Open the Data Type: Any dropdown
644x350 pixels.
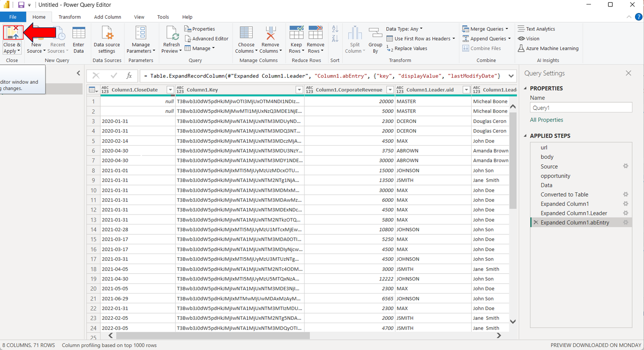pyautogui.click(x=404, y=29)
